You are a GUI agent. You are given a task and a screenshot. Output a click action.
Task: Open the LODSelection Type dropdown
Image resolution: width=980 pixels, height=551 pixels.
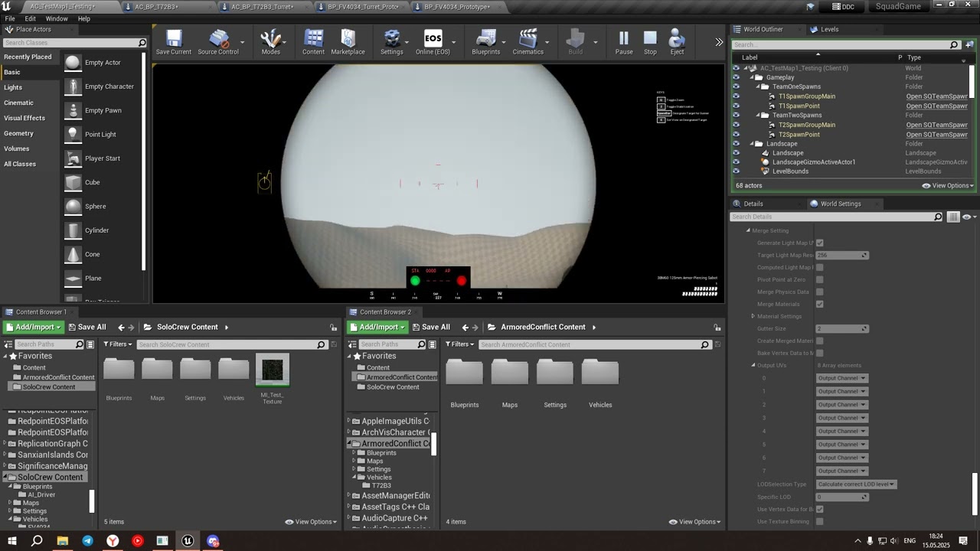tap(856, 484)
